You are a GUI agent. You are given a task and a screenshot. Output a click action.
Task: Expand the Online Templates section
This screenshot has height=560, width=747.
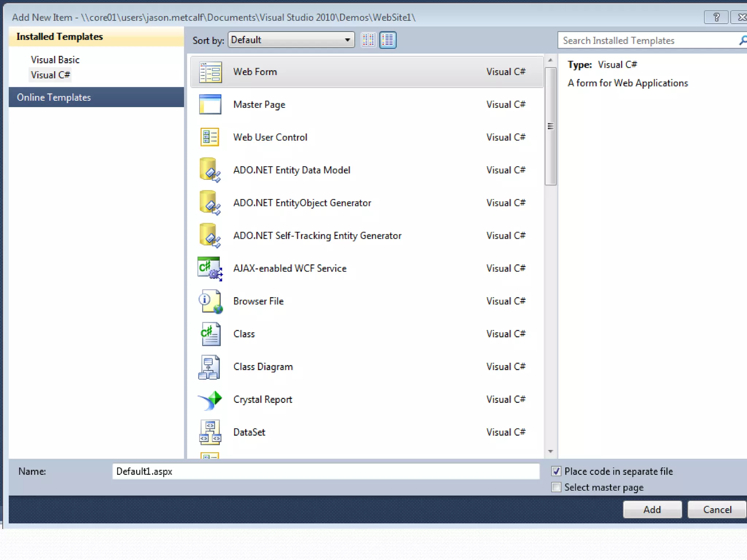(x=54, y=97)
